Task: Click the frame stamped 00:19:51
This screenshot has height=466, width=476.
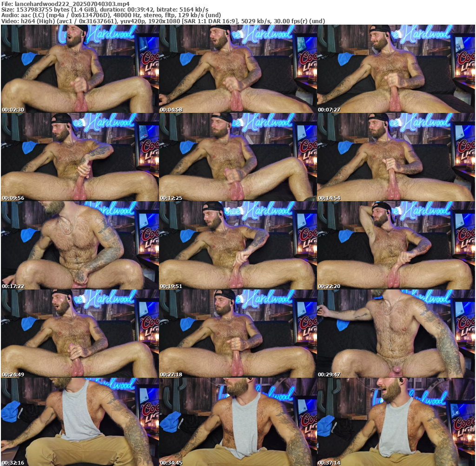Action: click(238, 245)
